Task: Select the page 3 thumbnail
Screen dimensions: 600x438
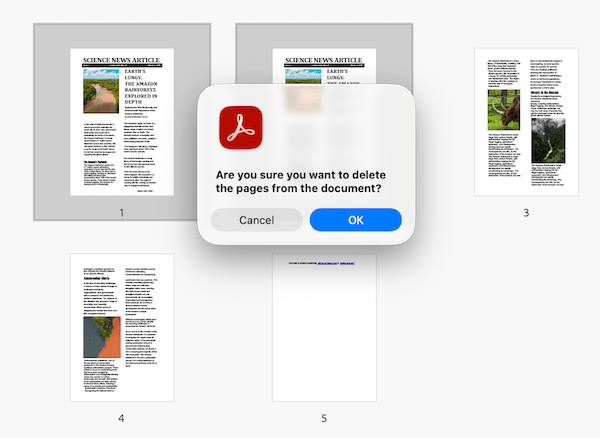Action: click(x=526, y=122)
